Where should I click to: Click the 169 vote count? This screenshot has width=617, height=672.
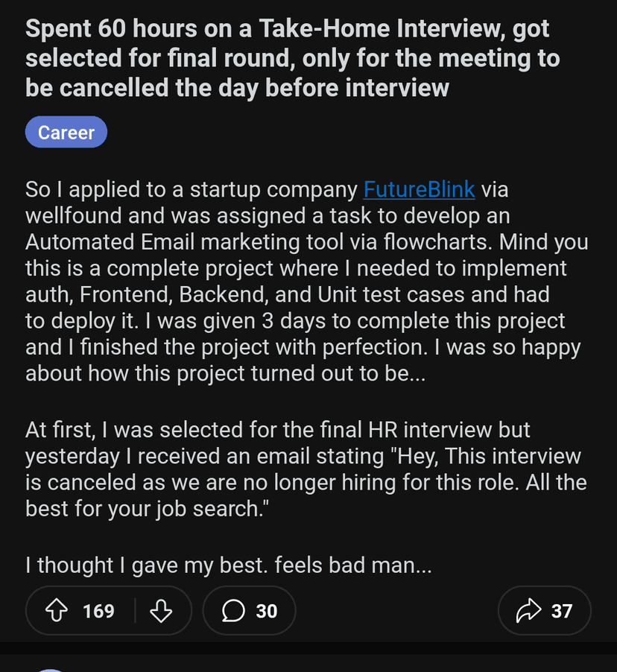pos(98,611)
